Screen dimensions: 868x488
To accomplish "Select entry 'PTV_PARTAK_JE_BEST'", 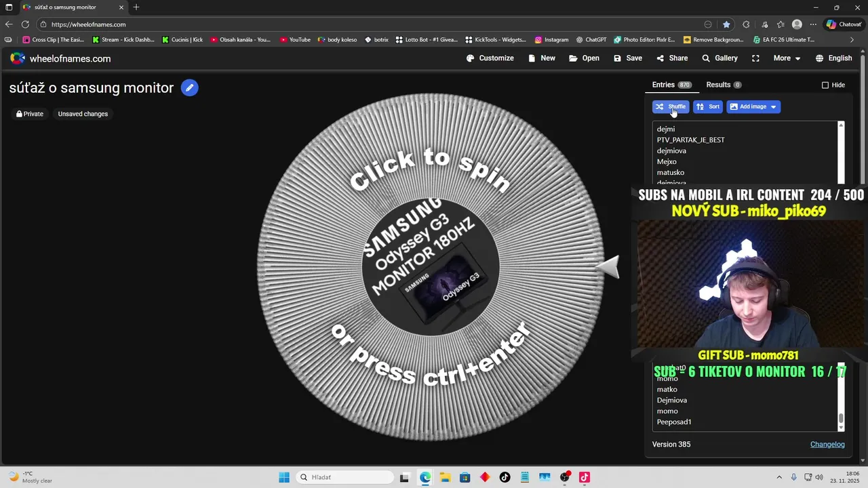I will pos(690,140).
